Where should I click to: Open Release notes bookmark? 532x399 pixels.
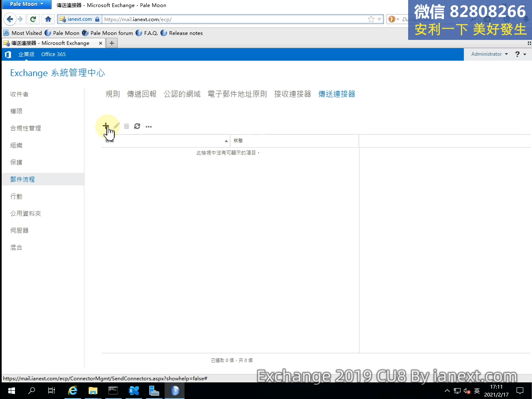[182, 33]
